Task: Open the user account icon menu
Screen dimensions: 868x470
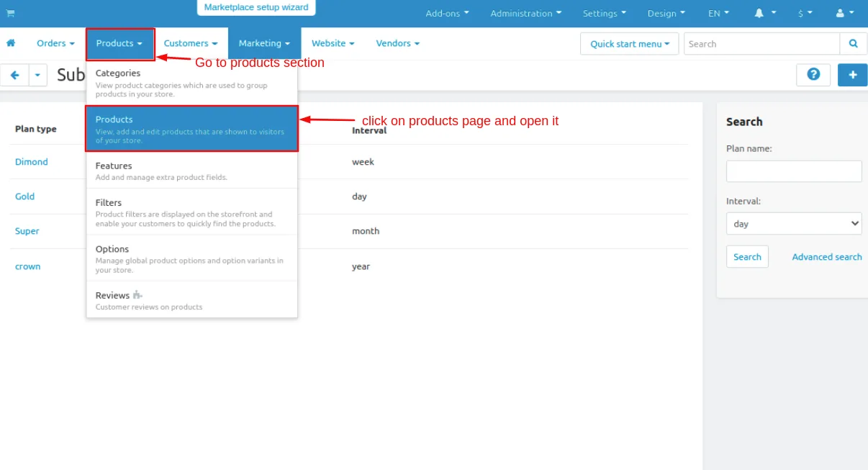Action: [x=845, y=13]
